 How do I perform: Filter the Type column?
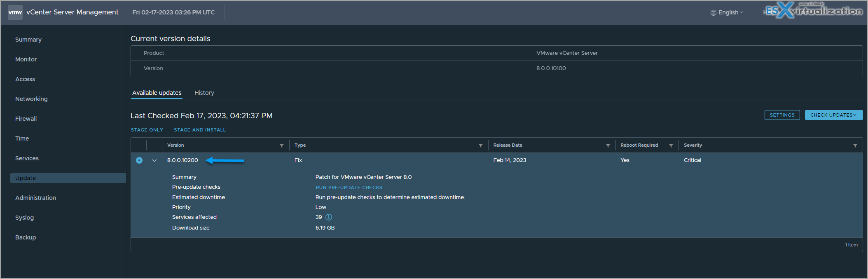[x=480, y=146]
